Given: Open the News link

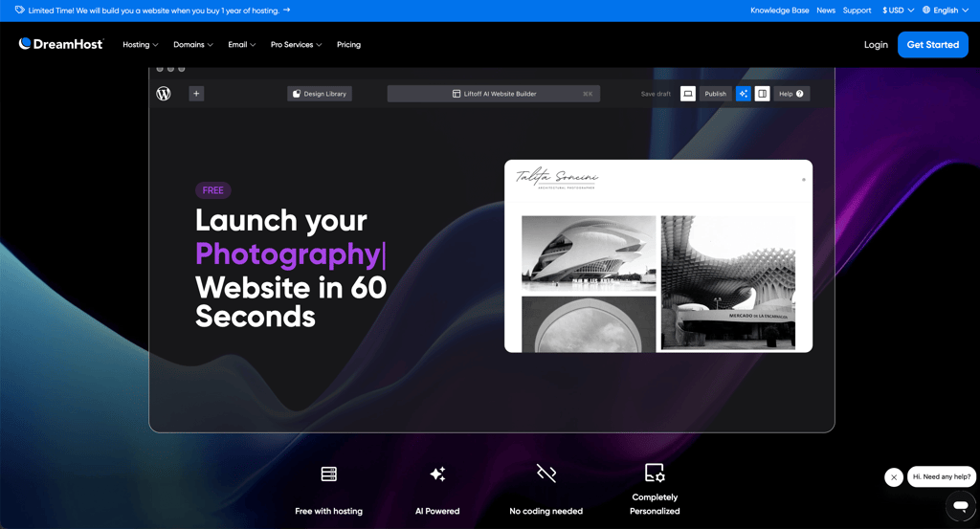Looking at the screenshot, I should pyautogui.click(x=826, y=10).
